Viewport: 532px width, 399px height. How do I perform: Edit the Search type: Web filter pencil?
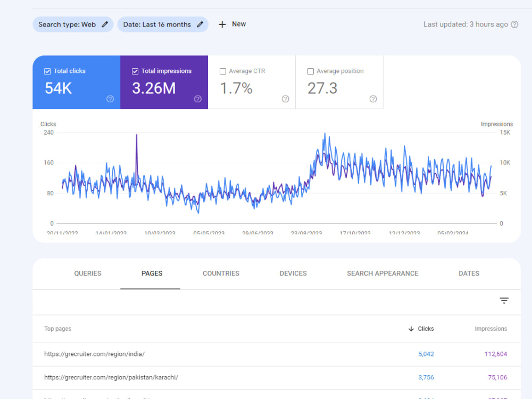tap(105, 24)
